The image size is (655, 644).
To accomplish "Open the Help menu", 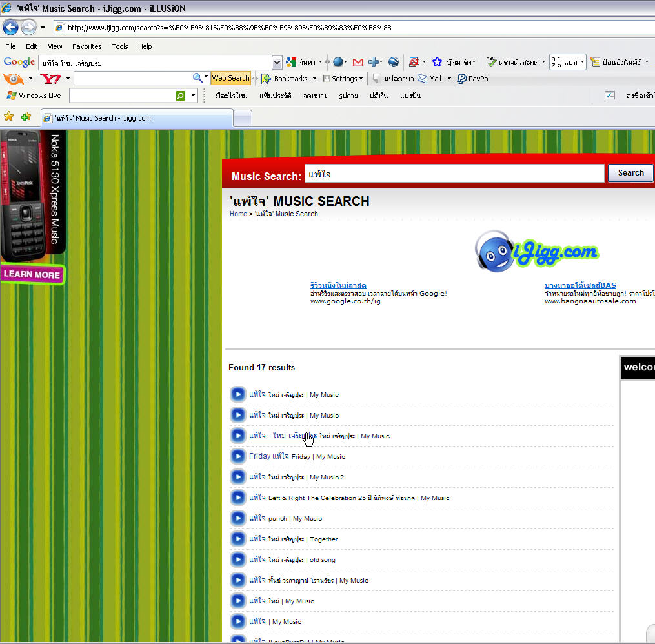I will coord(145,46).
